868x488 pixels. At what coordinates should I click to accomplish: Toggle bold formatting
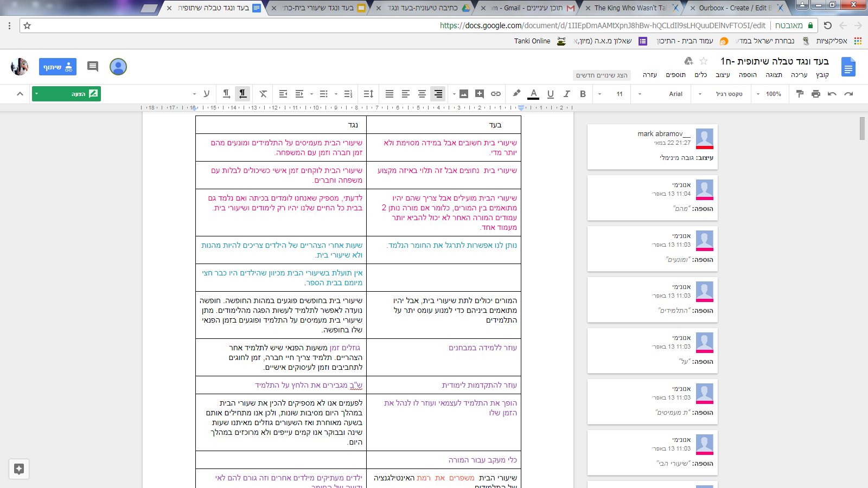click(583, 94)
